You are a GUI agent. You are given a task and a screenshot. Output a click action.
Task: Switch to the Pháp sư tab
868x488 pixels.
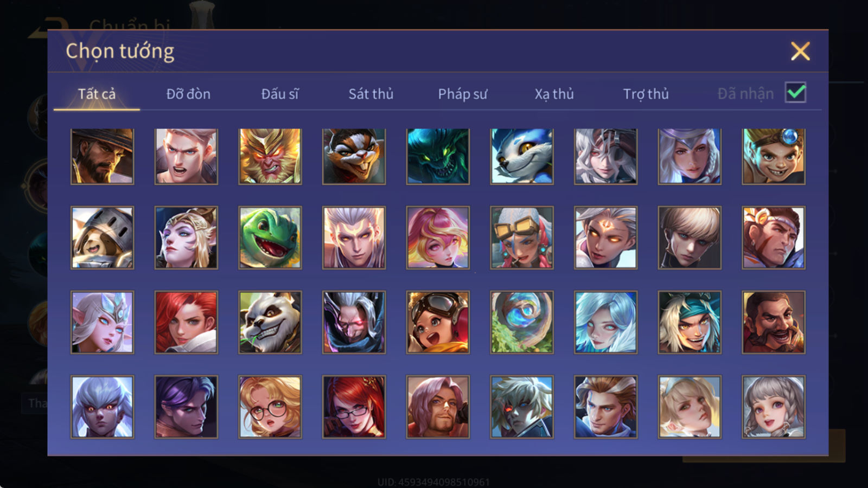pyautogui.click(x=463, y=94)
